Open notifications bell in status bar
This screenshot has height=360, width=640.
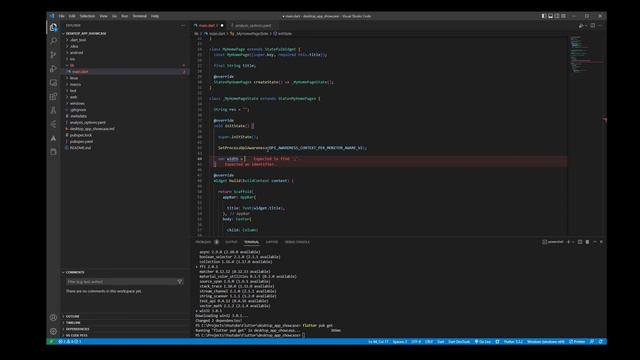coord(601,342)
